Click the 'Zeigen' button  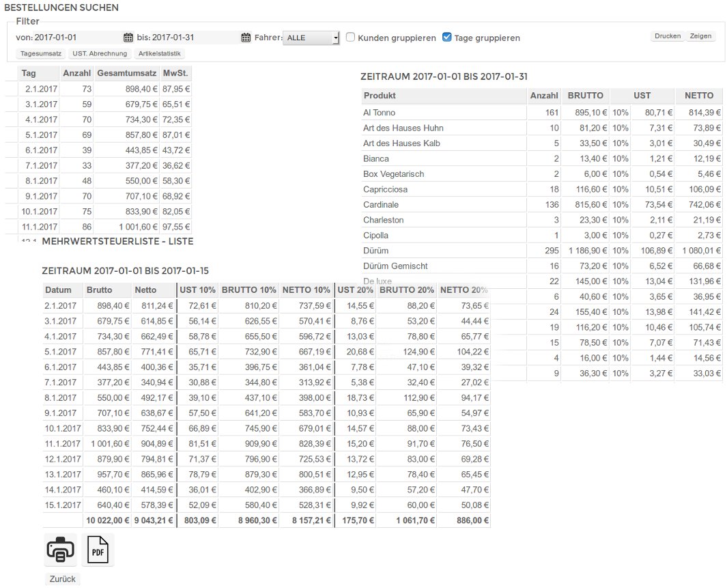(701, 36)
